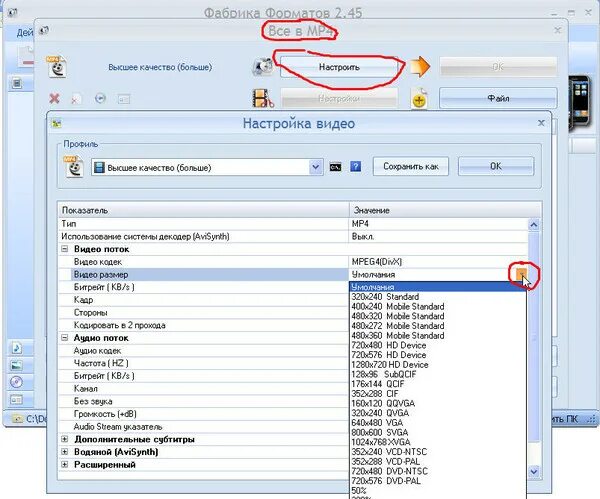
Task: Click the camera icon beside Настроить button
Action: coord(263,67)
